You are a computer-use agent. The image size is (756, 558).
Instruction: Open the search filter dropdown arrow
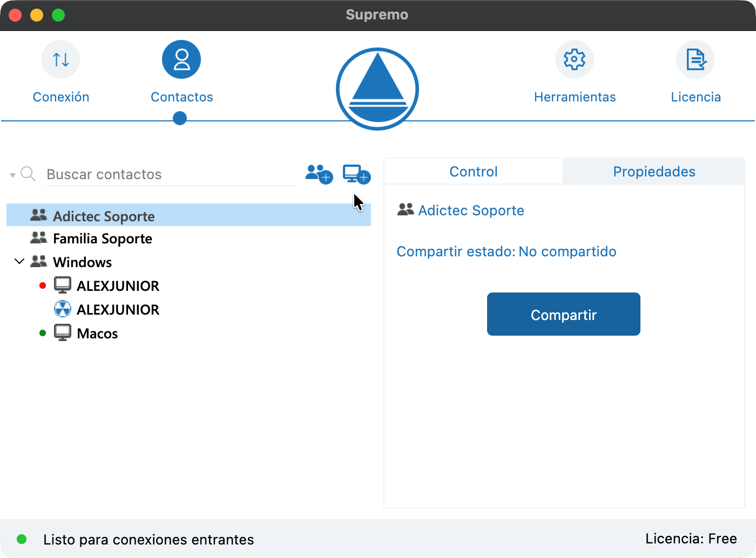(12, 175)
